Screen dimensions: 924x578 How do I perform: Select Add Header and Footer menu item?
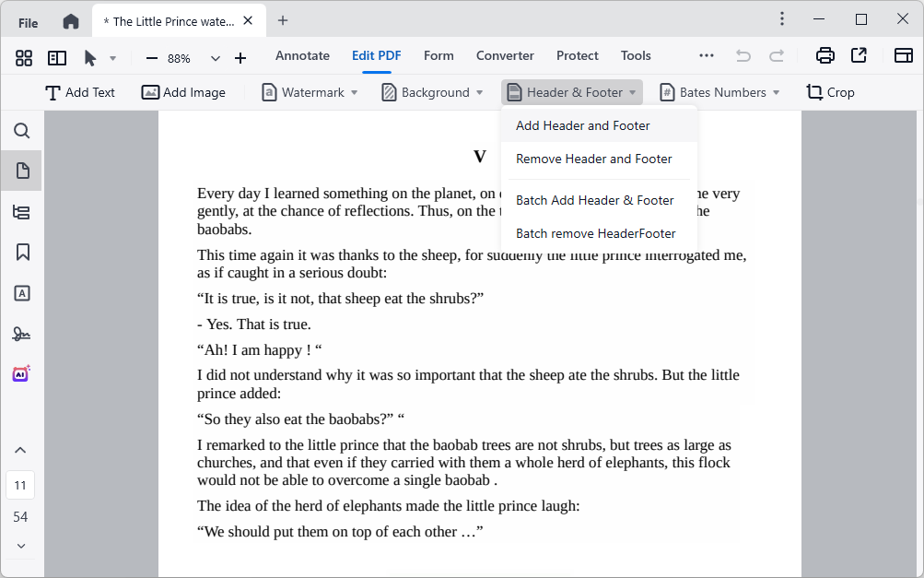[583, 125]
